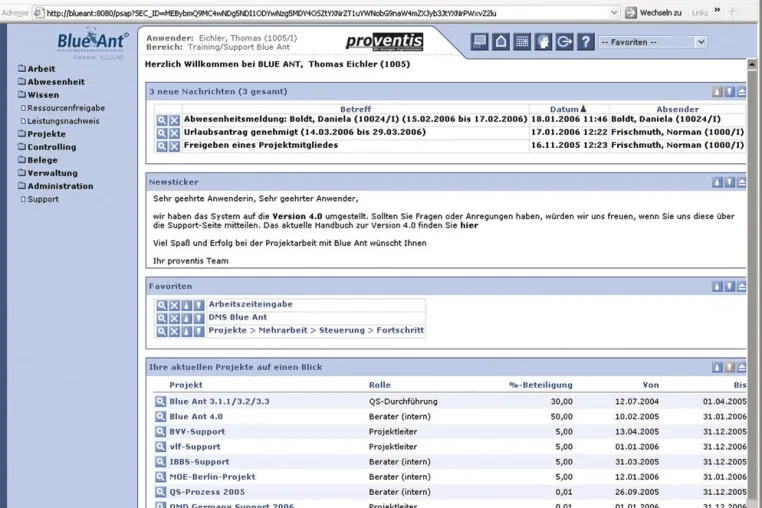This screenshot has width=762, height=508.
Task: View details of Blue Ant 4.0 project
Action: [160, 417]
